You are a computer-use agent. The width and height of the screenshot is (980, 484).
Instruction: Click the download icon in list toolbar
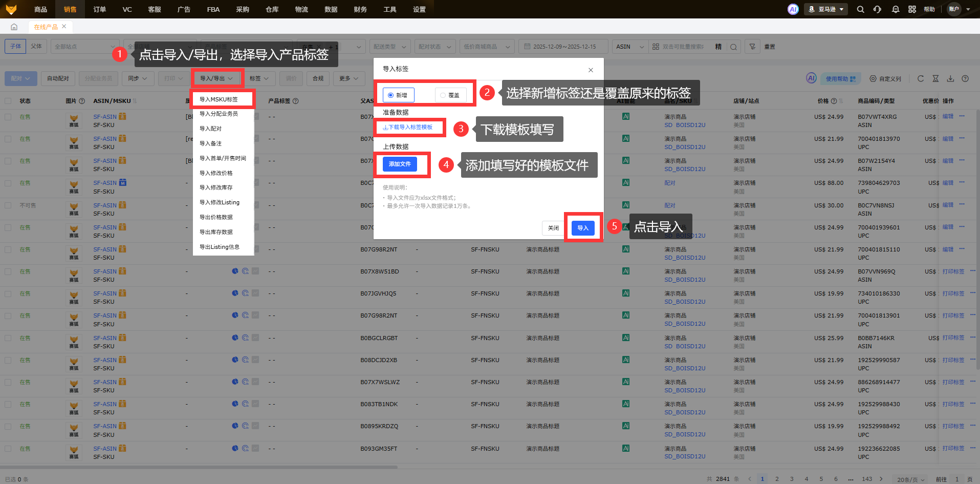(950, 78)
